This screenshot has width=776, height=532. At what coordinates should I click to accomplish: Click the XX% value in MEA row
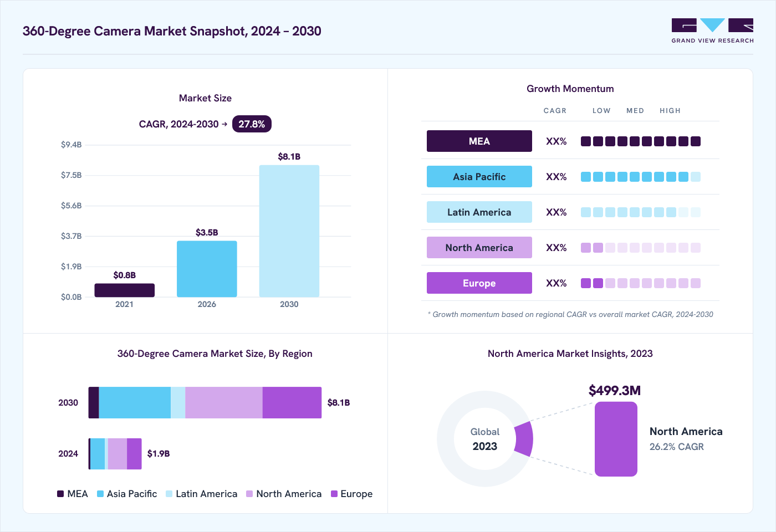(557, 141)
